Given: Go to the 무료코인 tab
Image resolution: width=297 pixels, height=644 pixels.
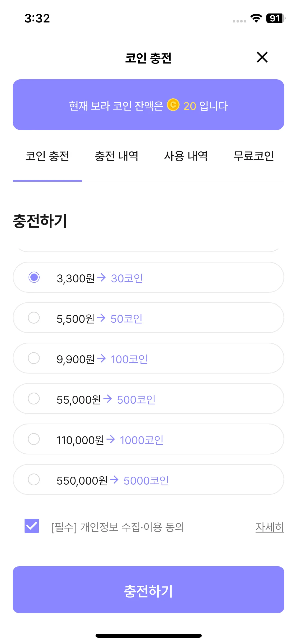Looking at the screenshot, I should coord(254,156).
